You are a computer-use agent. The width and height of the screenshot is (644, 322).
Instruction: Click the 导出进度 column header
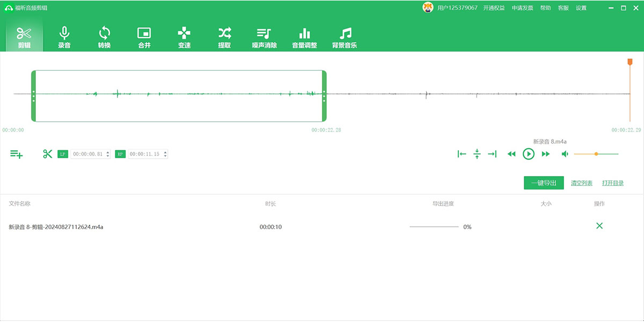click(443, 204)
